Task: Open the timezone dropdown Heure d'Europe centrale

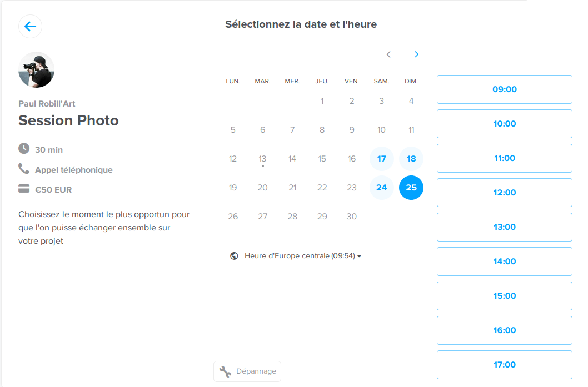Action: coord(302,256)
